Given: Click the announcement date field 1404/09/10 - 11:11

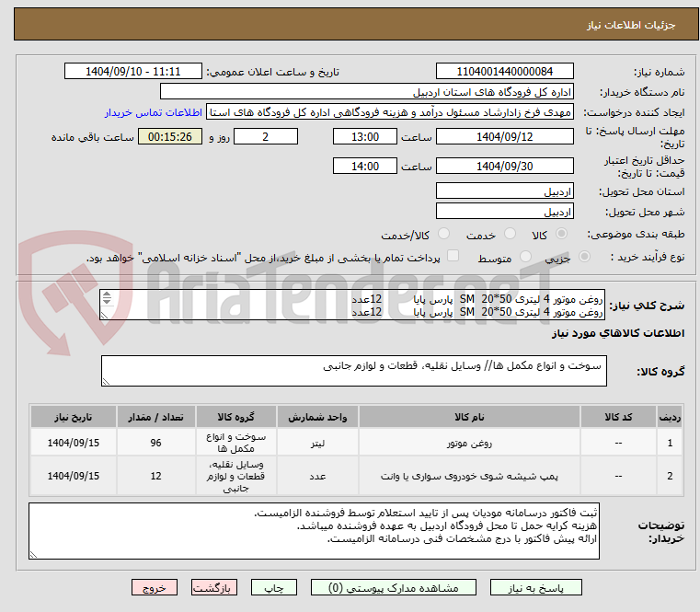Looking at the screenshot, I should 133,71.
